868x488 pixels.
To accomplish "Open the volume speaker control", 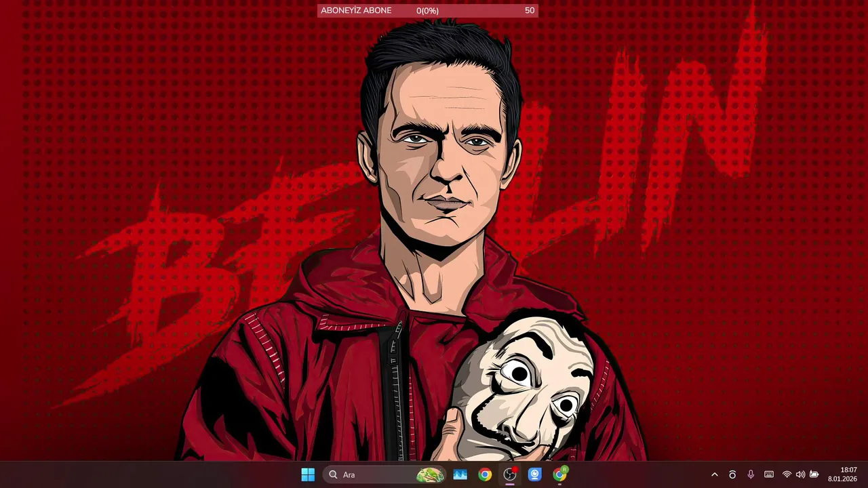I will point(800,474).
